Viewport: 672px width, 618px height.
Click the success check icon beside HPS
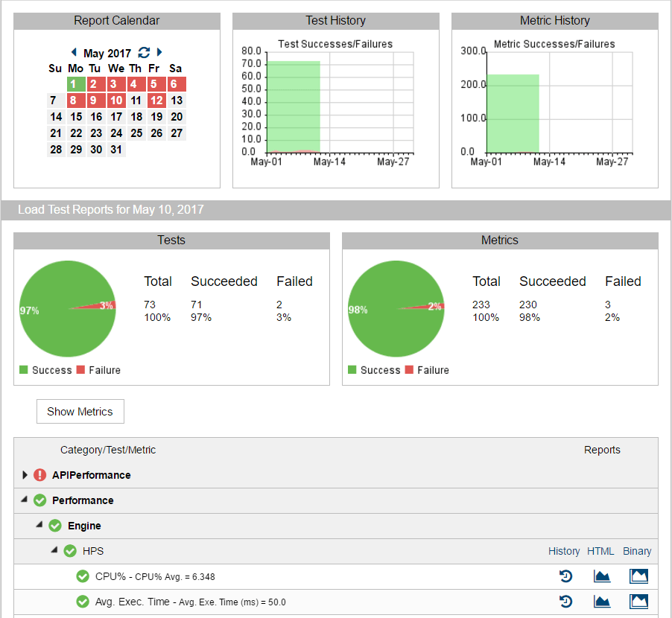click(69, 551)
